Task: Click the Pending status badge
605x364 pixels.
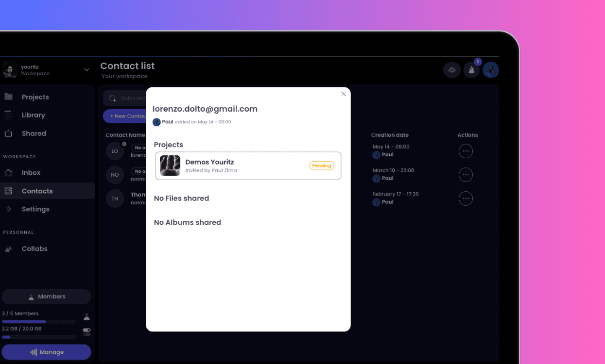Action: [x=322, y=165]
